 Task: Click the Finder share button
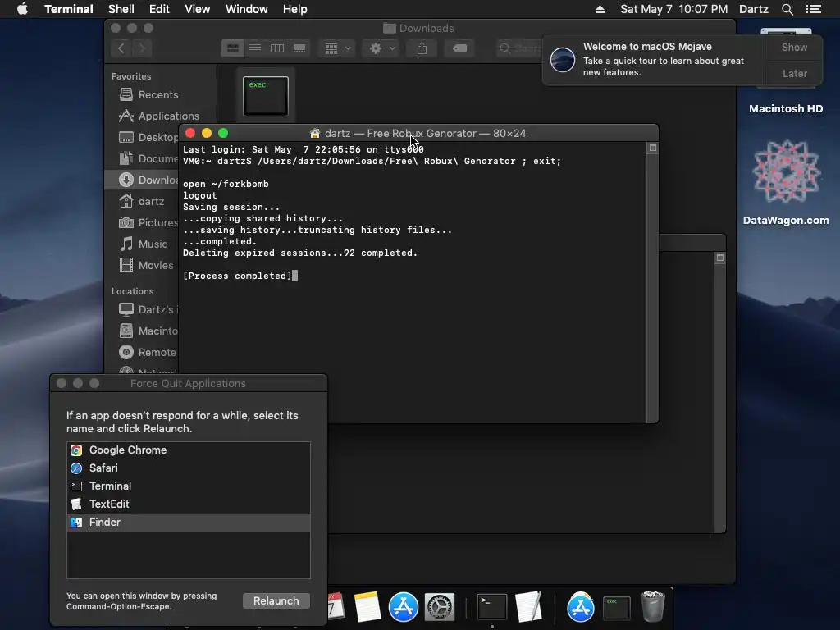[x=422, y=48]
